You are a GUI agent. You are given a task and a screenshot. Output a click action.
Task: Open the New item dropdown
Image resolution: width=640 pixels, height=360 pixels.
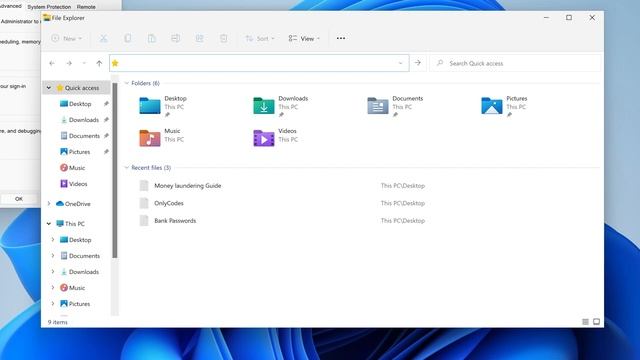(x=67, y=38)
